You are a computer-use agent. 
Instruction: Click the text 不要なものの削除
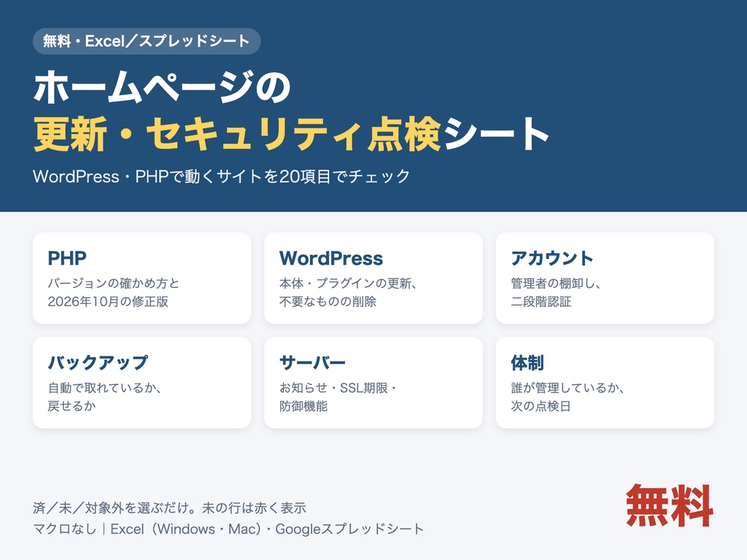(x=328, y=301)
